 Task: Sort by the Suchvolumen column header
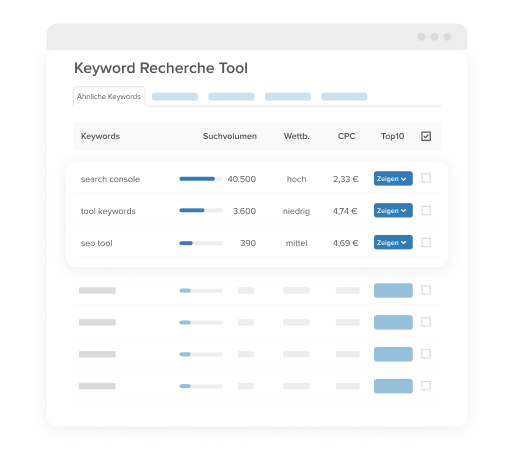[230, 136]
